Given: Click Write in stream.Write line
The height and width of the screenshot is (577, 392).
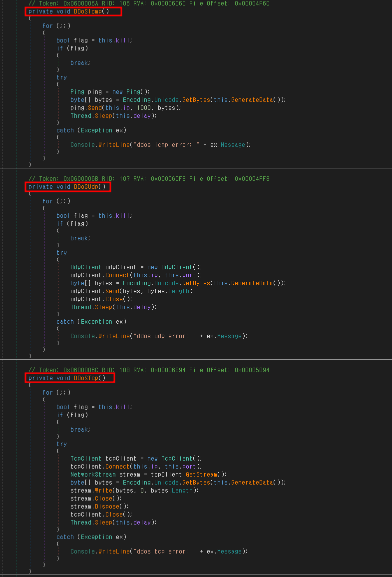Looking at the screenshot, I should point(104,491).
